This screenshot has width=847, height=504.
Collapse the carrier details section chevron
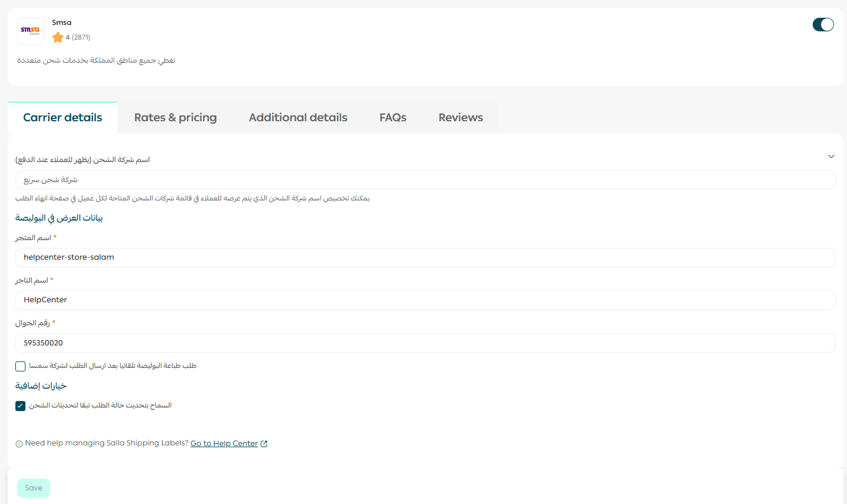831,157
